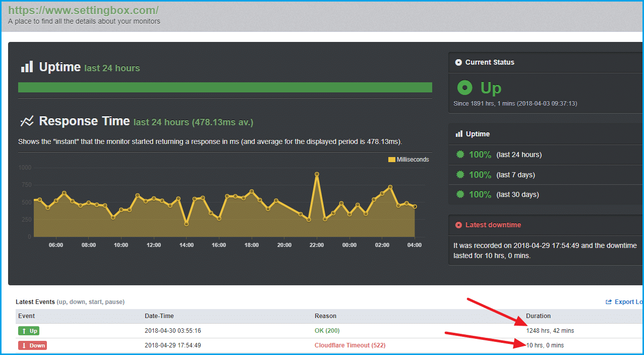Click the green badge beside last 24 hours
The width and height of the screenshot is (644, 355).
coord(460,155)
